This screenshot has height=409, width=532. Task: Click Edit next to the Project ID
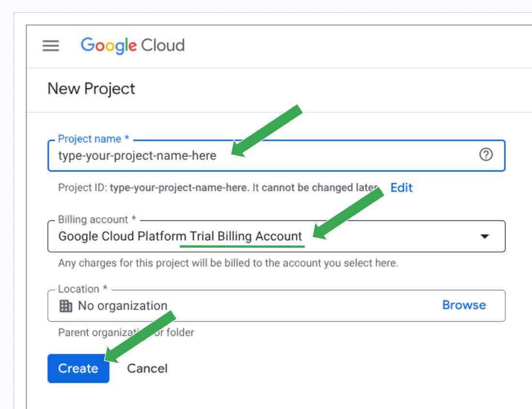401,188
